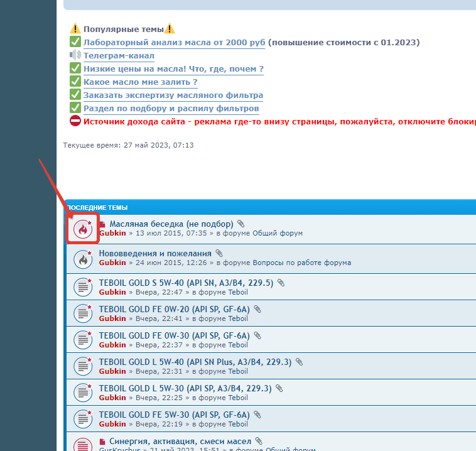Open Gubkin profile under Масляная беседка
The image size is (476, 451).
(x=112, y=233)
